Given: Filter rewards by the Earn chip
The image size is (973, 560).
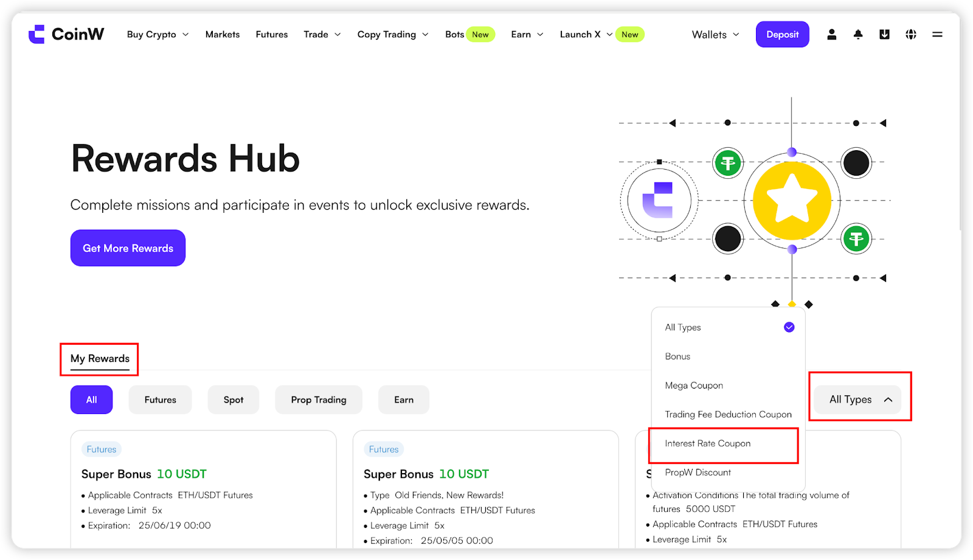Looking at the screenshot, I should (404, 399).
